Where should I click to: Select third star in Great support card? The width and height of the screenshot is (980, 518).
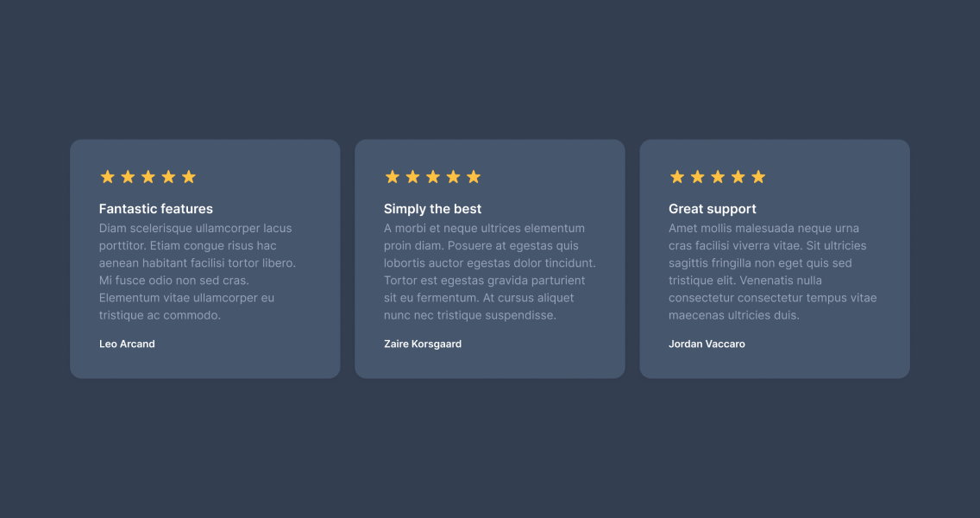click(x=718, y=177)
